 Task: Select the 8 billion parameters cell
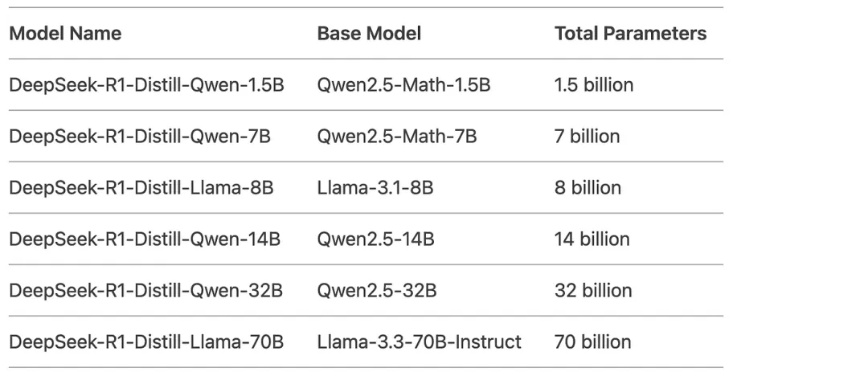point(588,188)
